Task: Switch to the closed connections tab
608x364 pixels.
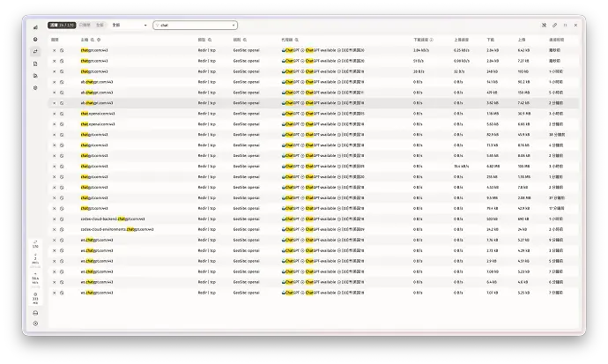Action: coord(85,26)
